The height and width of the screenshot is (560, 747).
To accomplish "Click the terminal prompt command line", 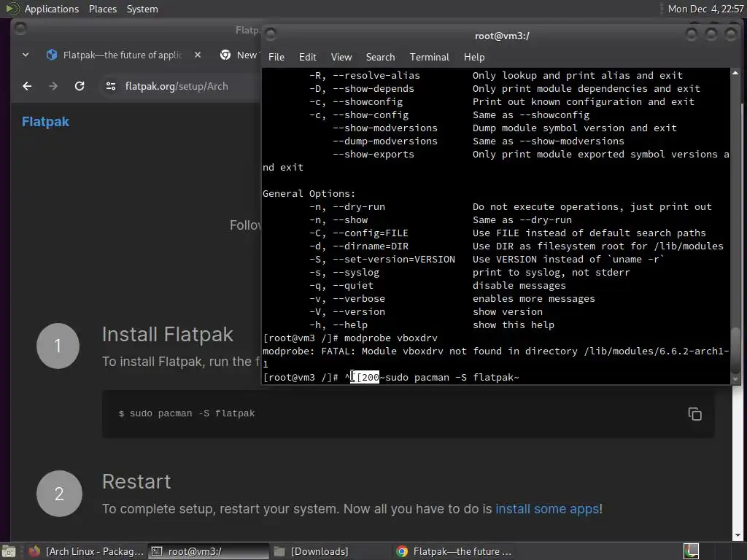I will pos(391,378).
